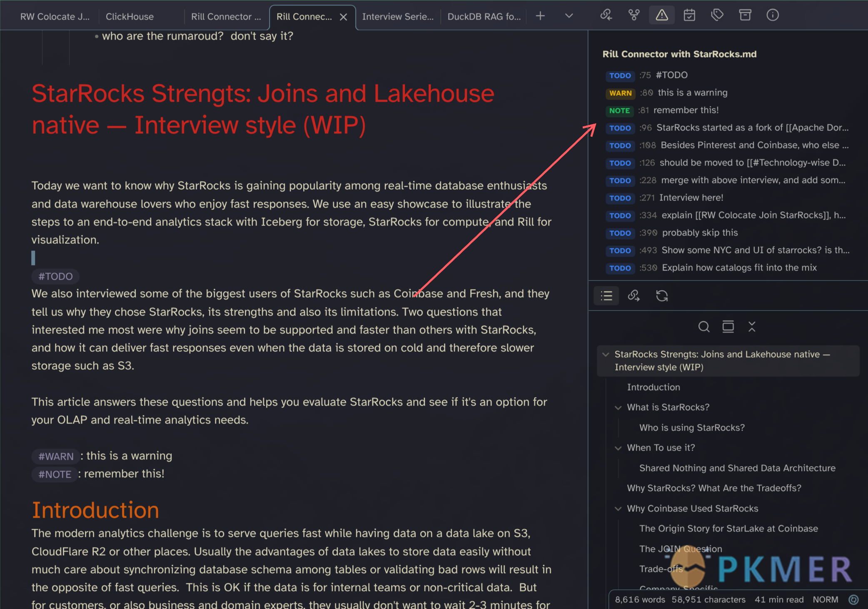Screen dimensions: 868x609
Task: Switch to the DuckDB RAG fo... tab
Action: [484, 17]
